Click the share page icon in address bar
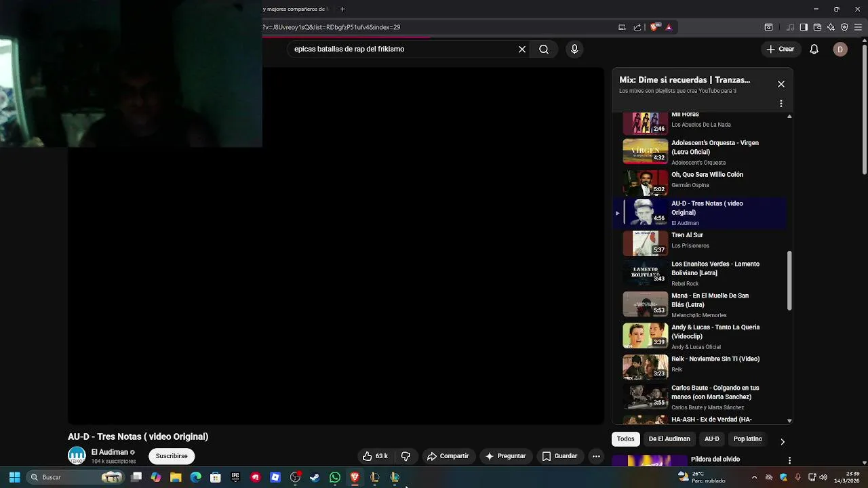Image resolution: width=868 pixels, height=488 pixels. [637, 27]
